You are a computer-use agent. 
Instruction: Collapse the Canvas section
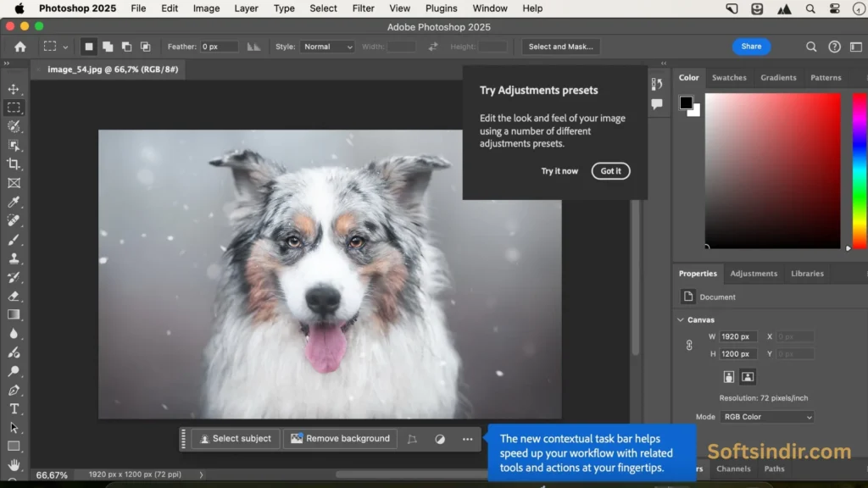(681, 319)
